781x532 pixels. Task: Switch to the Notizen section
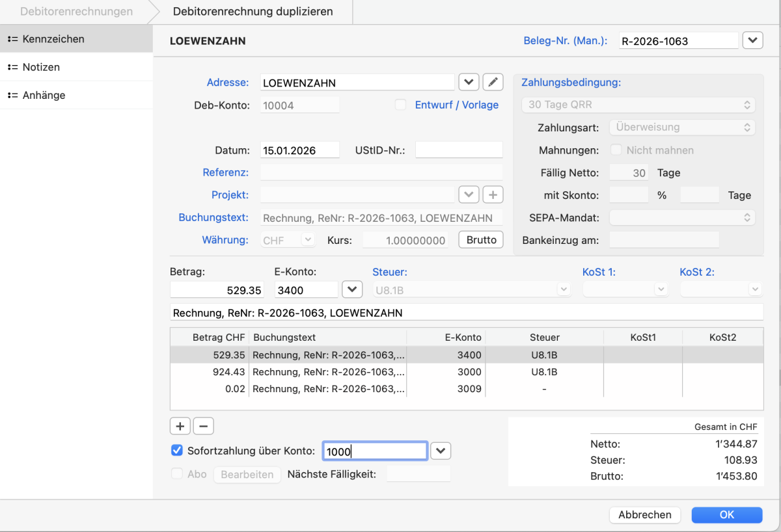click(x=41, y=67)
